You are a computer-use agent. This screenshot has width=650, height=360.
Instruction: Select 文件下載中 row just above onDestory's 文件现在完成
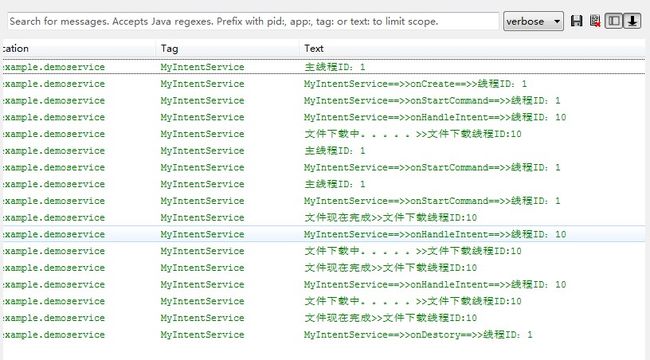(x=323, y=301)
